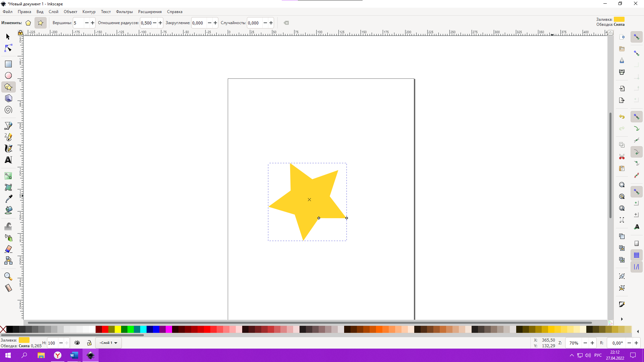644x362 pixels.
Task: Open the Фильтры menu
Action: click(x=124, y=12)
